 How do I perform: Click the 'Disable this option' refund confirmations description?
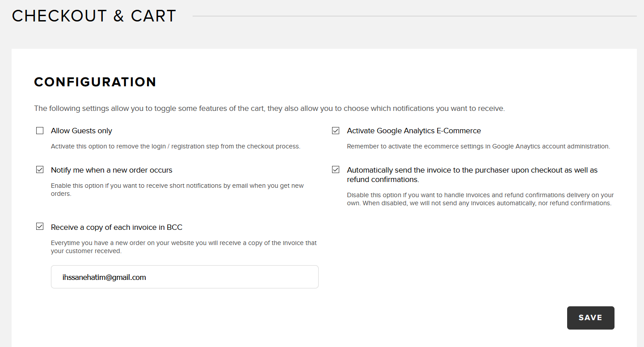point(480,199)
